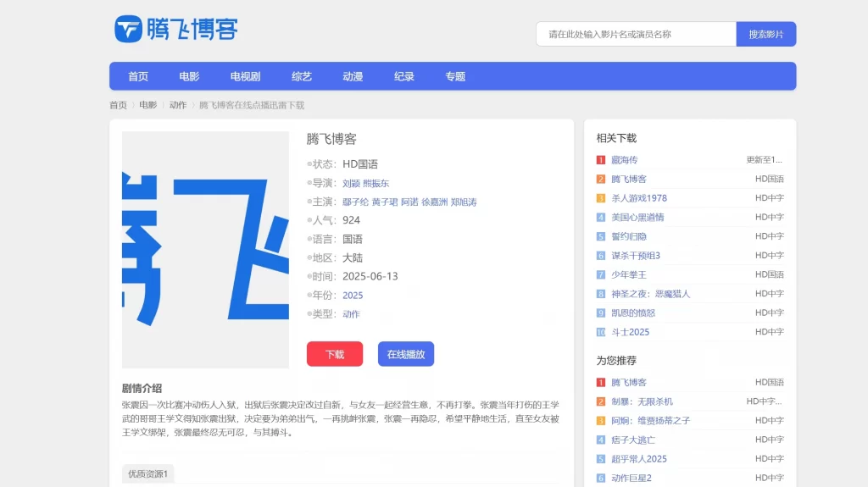Viewport: 868px width, 487px height.
Task: Go to 动作 in the breadcrumb
Action: 178,105
